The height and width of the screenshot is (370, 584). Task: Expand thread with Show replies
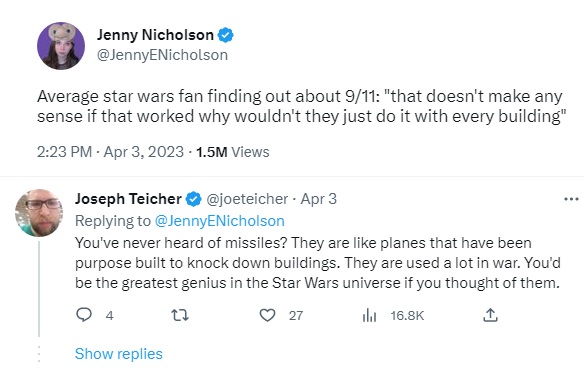(x=119, y=354)
